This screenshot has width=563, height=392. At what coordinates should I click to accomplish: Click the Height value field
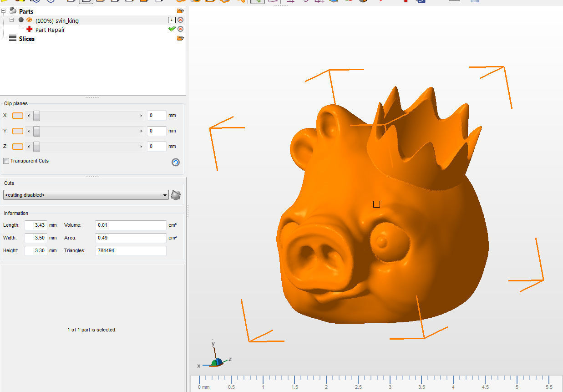(36, 250)
